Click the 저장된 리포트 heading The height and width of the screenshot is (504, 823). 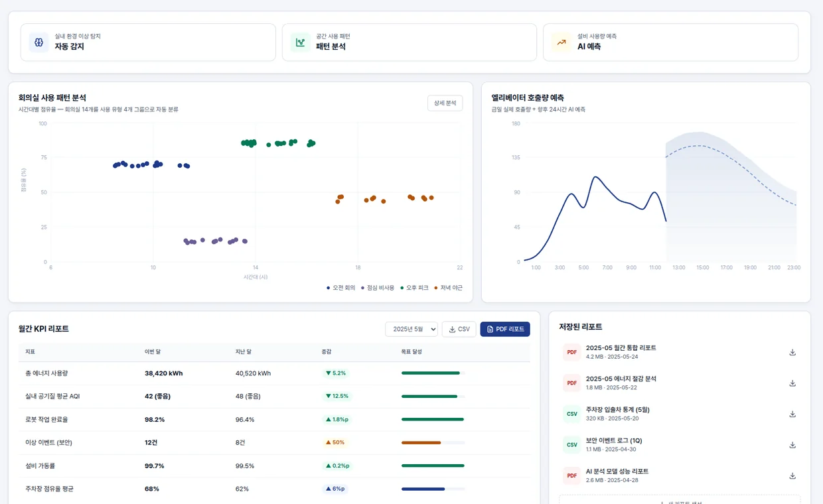point(581,327)
